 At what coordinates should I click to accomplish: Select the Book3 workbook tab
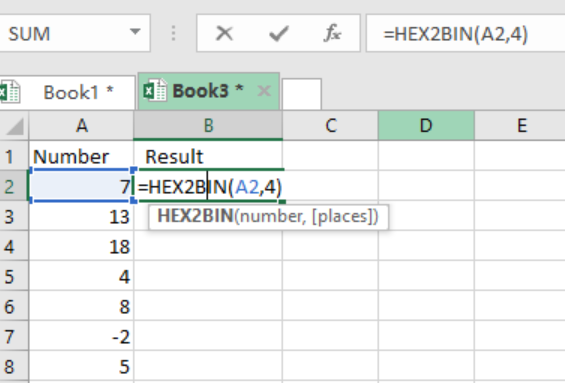pos(209,91)
